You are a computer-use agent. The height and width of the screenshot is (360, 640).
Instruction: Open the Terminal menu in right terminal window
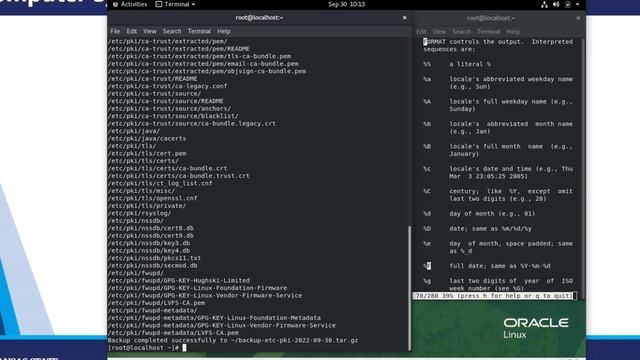(x=489, y=31)
